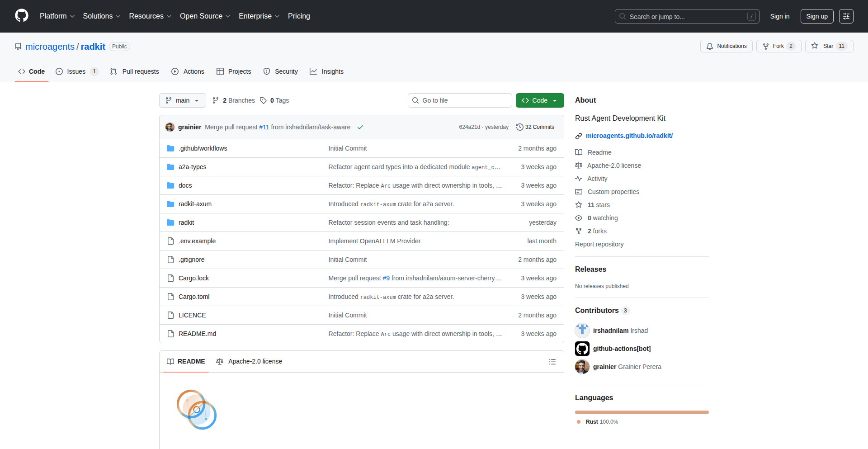Open the green Code dropdown
This screenshot has width=868, height=449.
539,100
